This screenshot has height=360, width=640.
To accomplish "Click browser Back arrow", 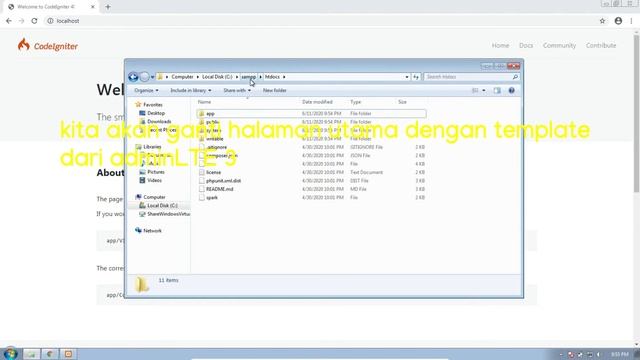I will [9, 21].
